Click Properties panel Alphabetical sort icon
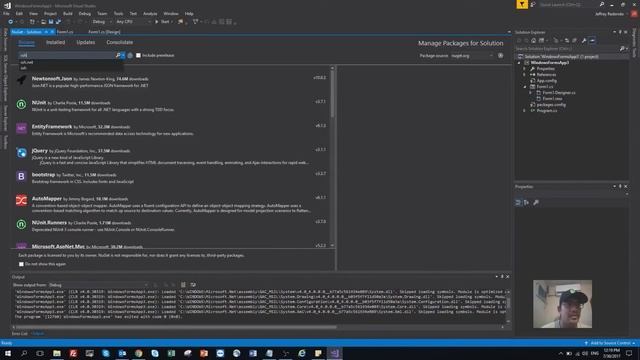640x360 pixels. point(527,202)
